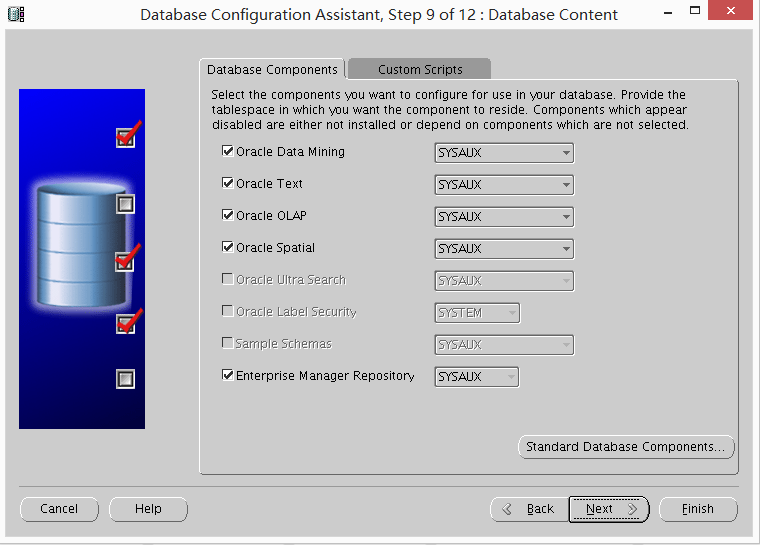Click Finish to complete the wizard
This screenshot has height=545, width=760.
(x=698, y=509)
